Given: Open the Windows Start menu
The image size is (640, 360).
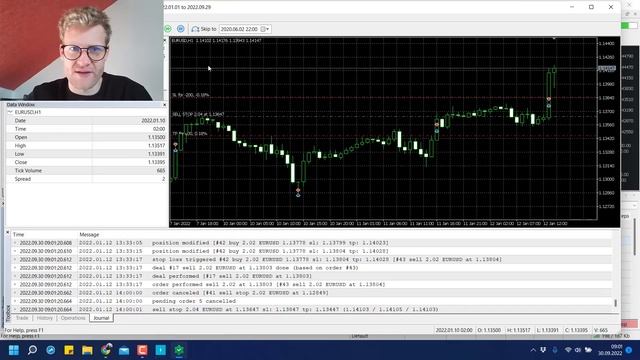Looking at the screenshot, I should click(x=14, y=350).
